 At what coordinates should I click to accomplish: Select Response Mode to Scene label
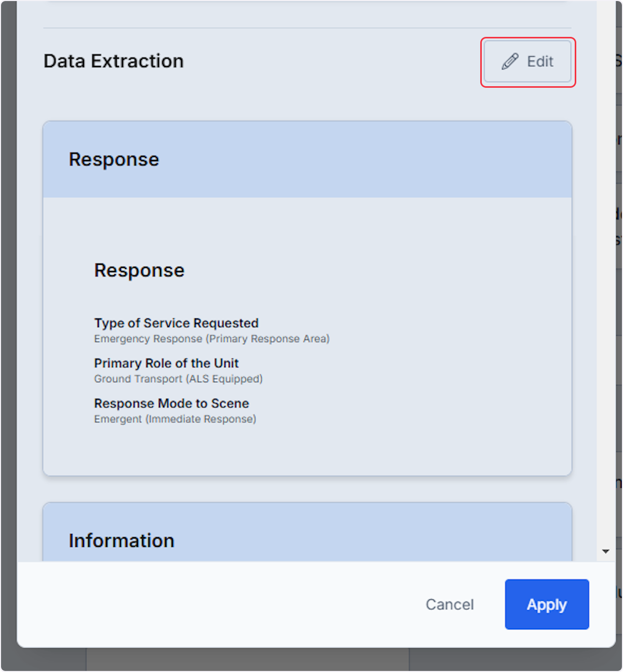pos(172,404)
